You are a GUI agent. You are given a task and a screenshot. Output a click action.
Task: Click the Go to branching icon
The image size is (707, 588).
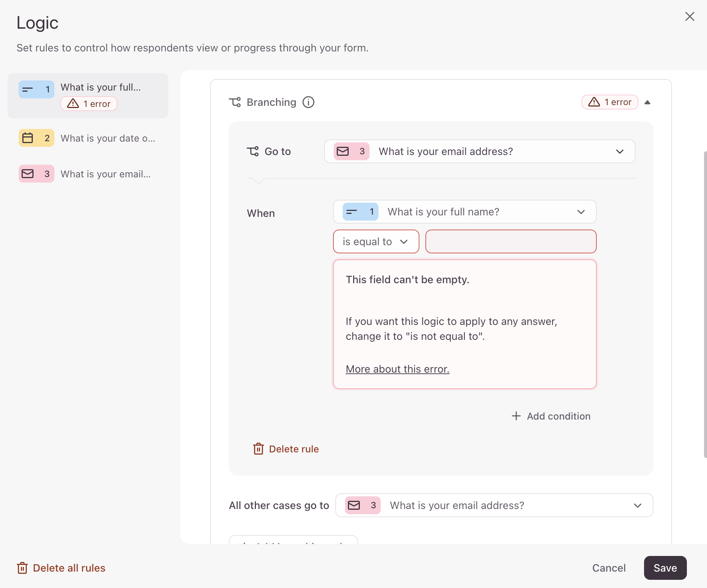coord(253,151)
